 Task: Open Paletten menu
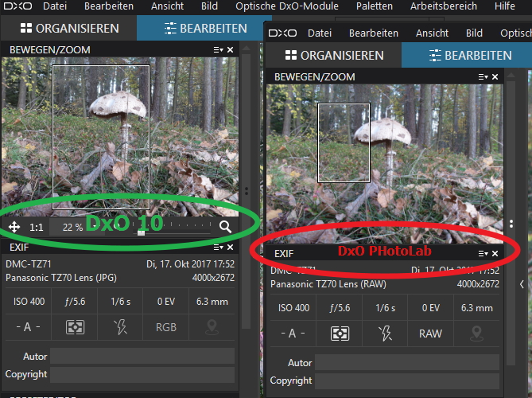pyautogui.click(x=375, y=6)
